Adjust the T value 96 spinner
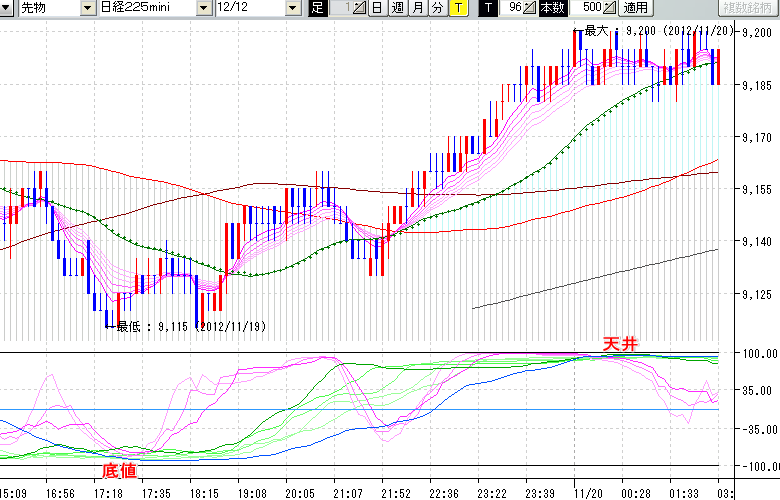This screenshot has width=780, height=500. pyautogui.click(x=531, y=8)
